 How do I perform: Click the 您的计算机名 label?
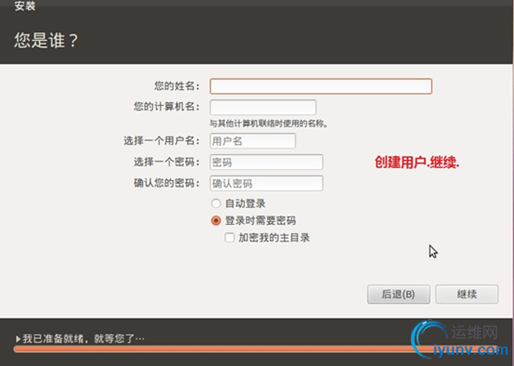(x=167, y=107)
